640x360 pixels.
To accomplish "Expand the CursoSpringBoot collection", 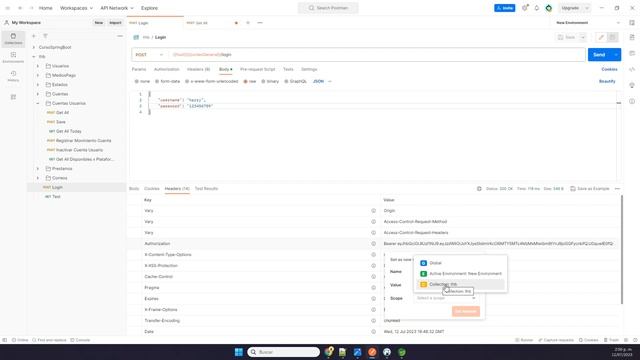I will coord(34,47).
